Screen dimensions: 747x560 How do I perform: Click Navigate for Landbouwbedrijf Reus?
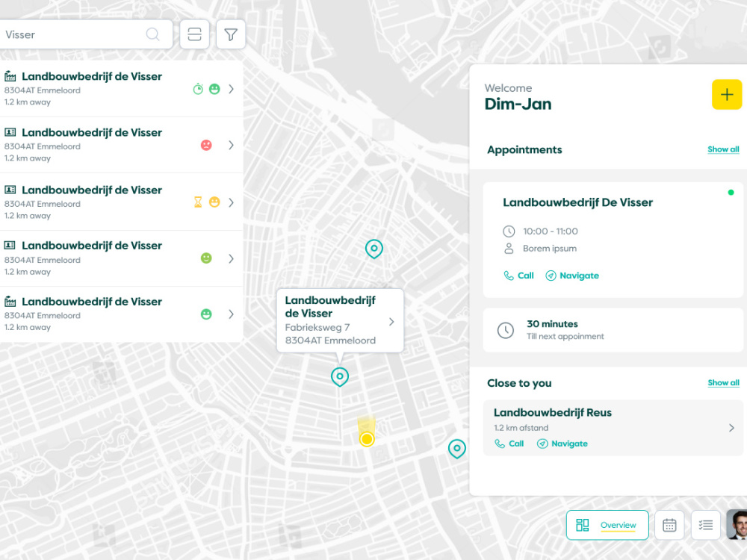[562, 444]
